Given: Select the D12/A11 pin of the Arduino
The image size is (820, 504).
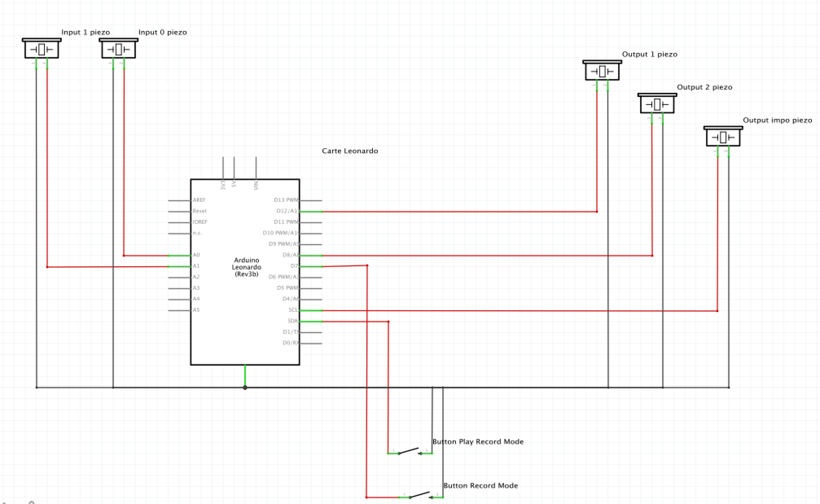Looking at the screenshot, I should coord(311,212).
